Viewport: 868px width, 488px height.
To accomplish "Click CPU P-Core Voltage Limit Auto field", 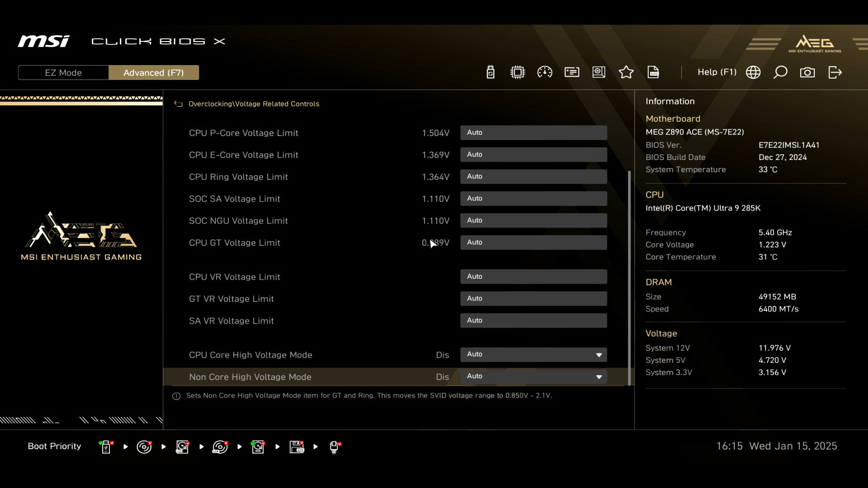I will coord(533,133).
